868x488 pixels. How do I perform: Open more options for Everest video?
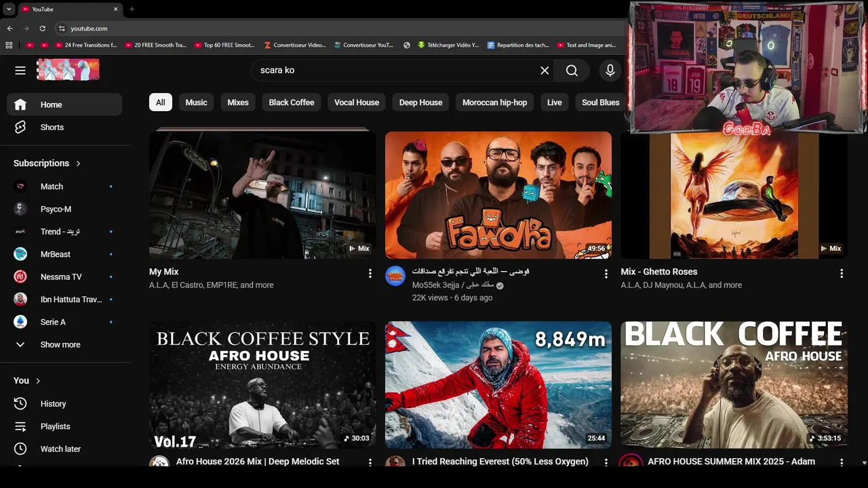point(606,462)
